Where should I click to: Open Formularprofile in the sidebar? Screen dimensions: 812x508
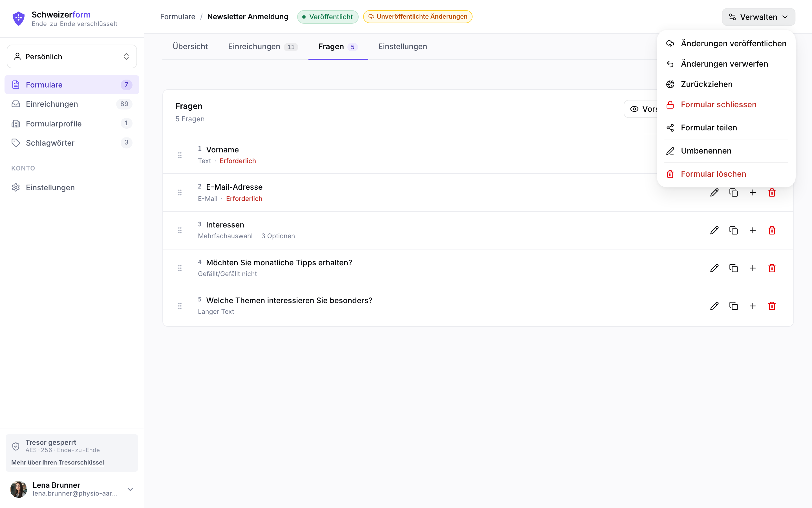[x=72, y=123]
